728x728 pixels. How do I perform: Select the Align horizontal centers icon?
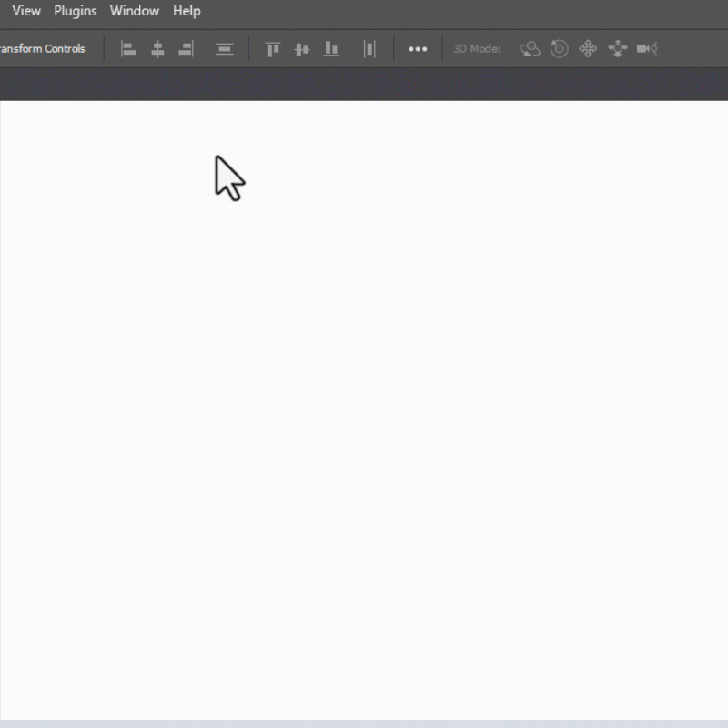tap(157, 49)
